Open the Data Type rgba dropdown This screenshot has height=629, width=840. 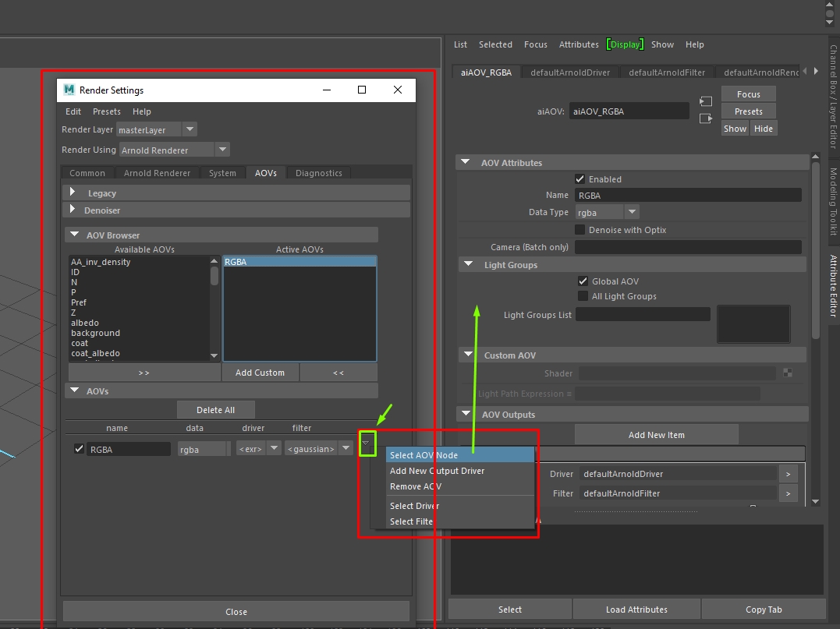pyautogui.click(x=632, y=212)
